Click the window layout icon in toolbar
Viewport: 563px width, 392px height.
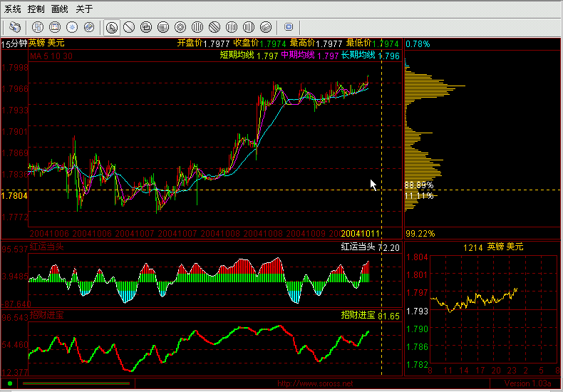pyautogui.click(x=55, y=27)
